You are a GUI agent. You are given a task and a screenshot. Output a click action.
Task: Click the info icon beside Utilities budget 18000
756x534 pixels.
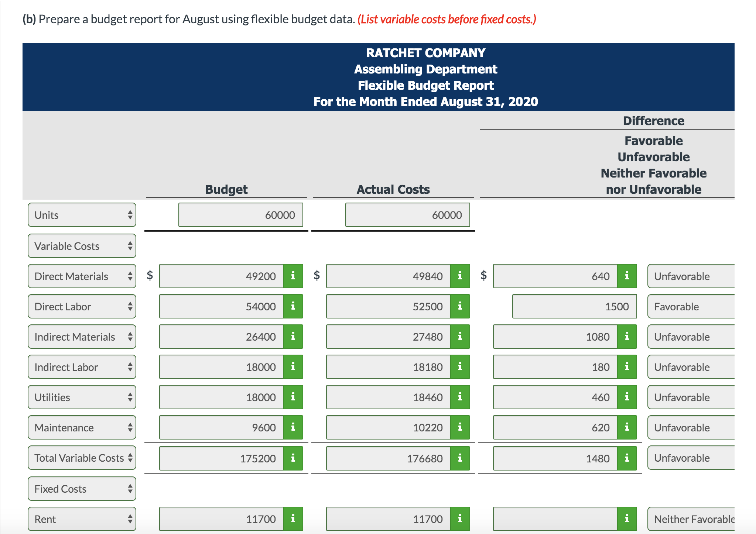(293, 397)
